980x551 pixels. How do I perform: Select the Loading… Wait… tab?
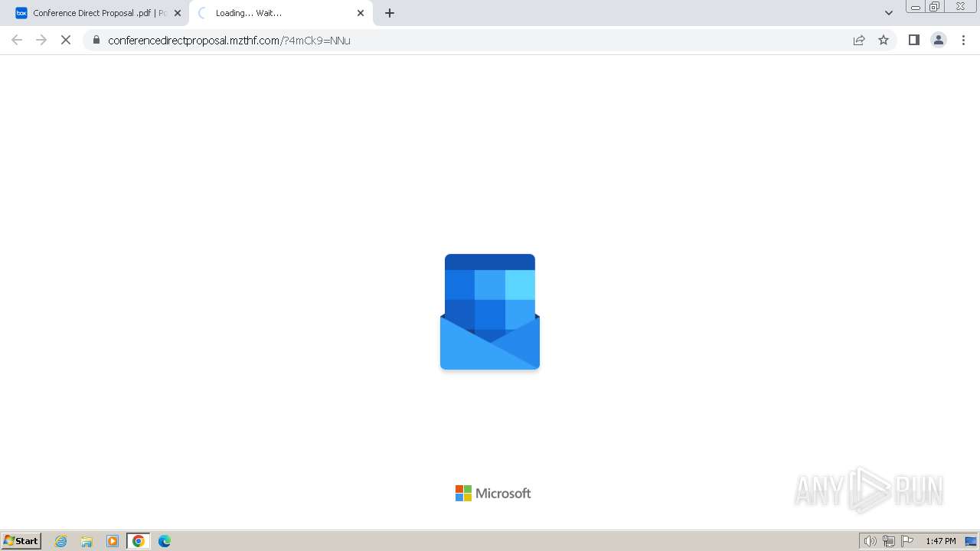click(x=280, y=13)
